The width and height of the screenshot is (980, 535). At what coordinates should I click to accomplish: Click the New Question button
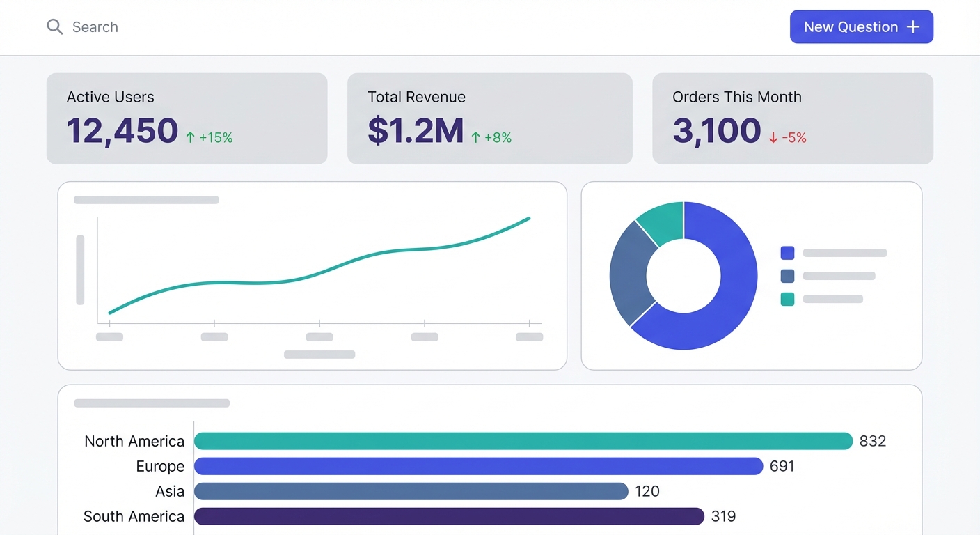[x=861, y=26]
